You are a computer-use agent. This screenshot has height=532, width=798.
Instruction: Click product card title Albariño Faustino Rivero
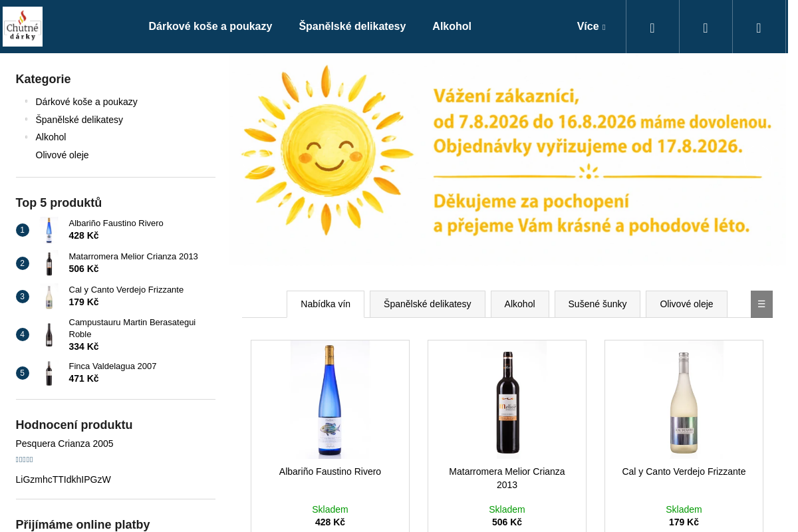[x=330, y=471]
